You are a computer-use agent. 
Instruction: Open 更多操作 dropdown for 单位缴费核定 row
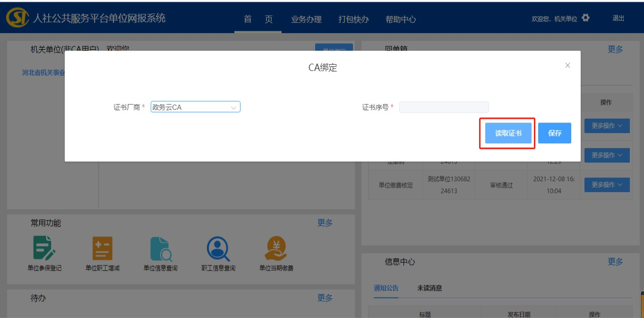pyautogui.click(x=607, y=185)
